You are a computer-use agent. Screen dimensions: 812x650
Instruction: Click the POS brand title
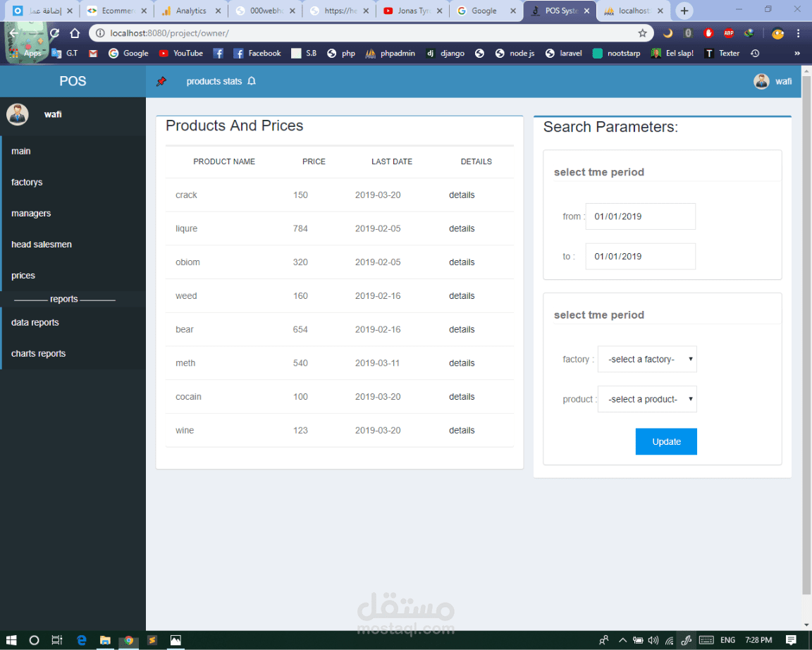73,81
